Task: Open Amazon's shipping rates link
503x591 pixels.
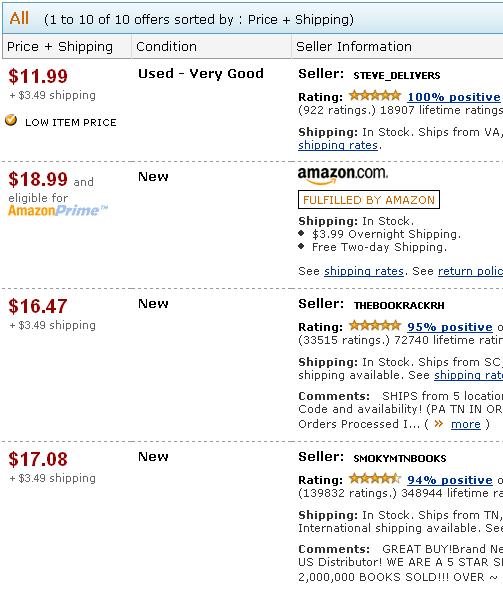Action: pos(364,271)
